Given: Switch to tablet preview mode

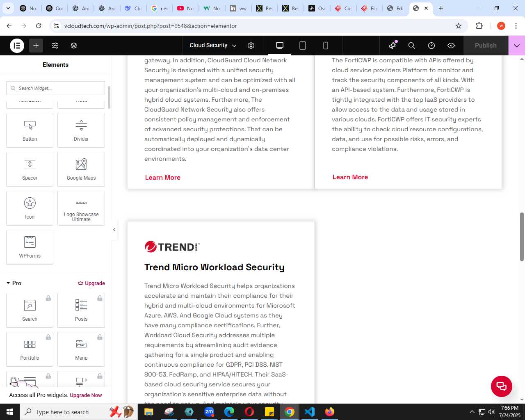Looking at the screenshot, I should tap(303, 46).
